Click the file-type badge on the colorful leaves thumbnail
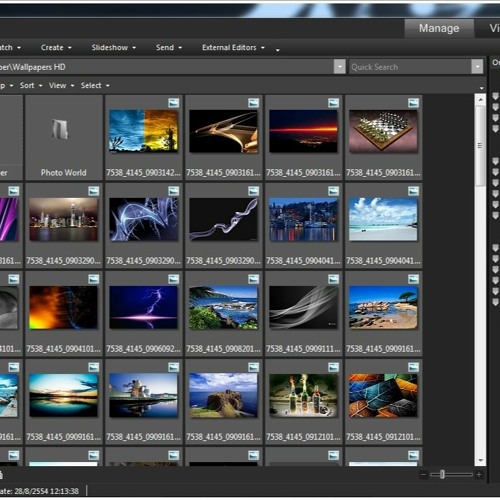 tap(413, 367)
